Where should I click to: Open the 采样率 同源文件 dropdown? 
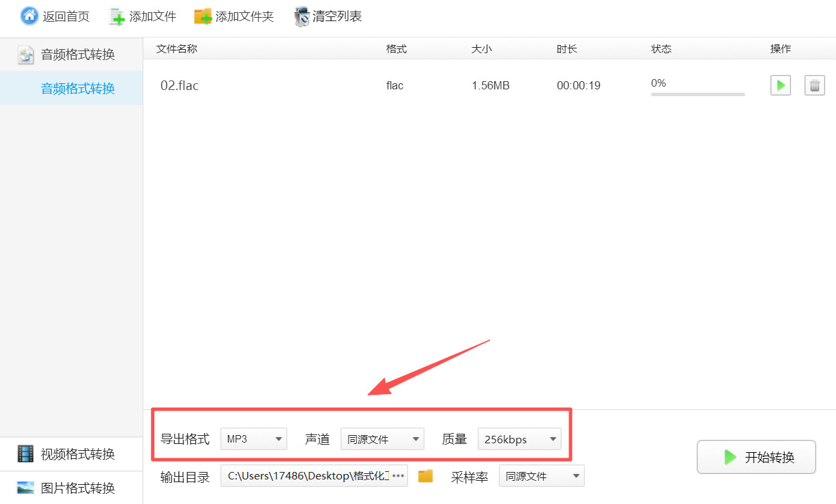(x=542, y=476)
